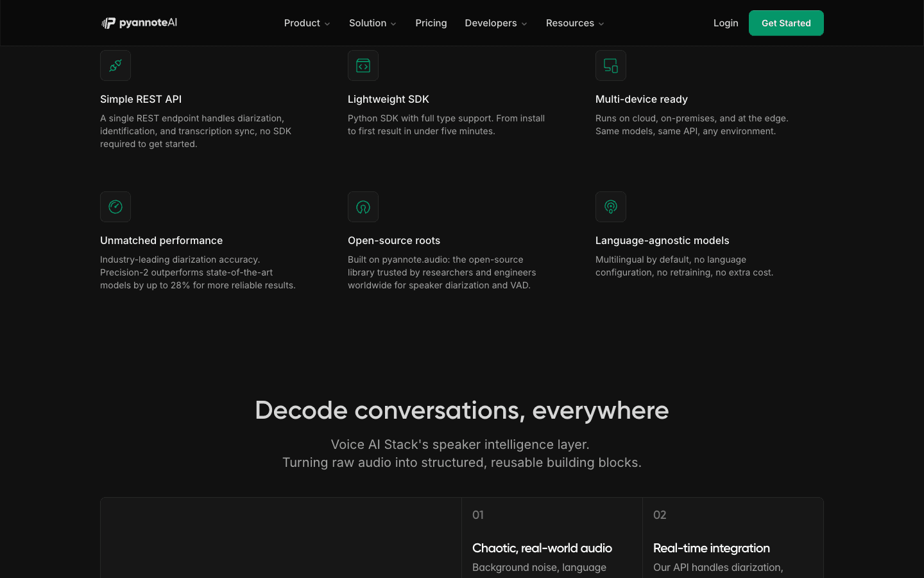Open the Solution dropdown
The width and height of the screenshot is (924, 578).
tap(373, 23)
